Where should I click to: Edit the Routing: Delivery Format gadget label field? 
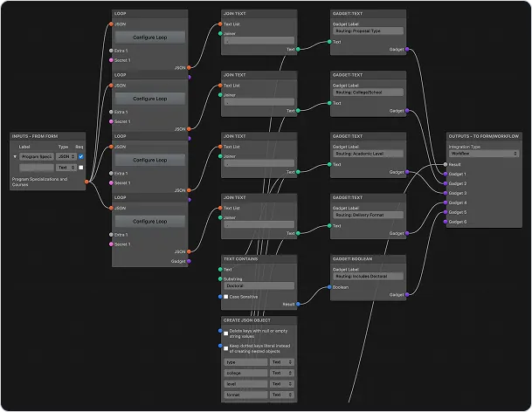[x=368, y=215]
